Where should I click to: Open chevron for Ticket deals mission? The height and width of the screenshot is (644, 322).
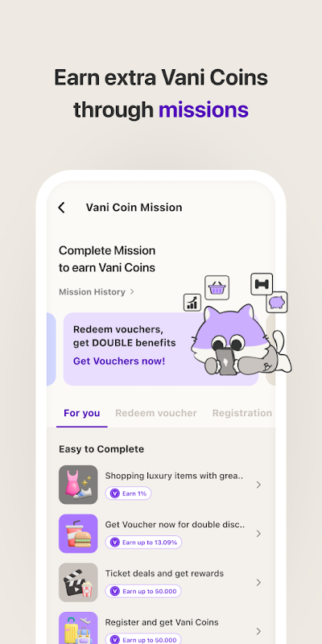(258, 582)
